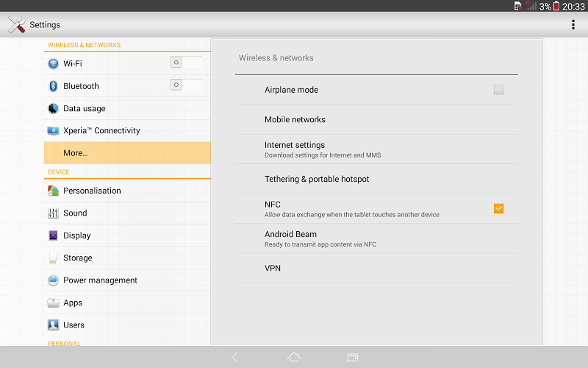Tap the Apps folder icon
The width and height of the screenshot is (588, 368).
click(x=53, y=302)
